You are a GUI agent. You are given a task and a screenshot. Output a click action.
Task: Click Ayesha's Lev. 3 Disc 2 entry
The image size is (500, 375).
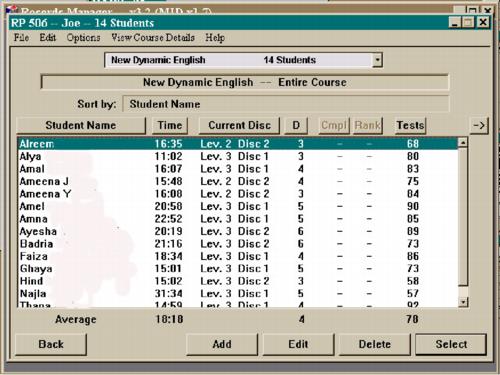[235, 231]
